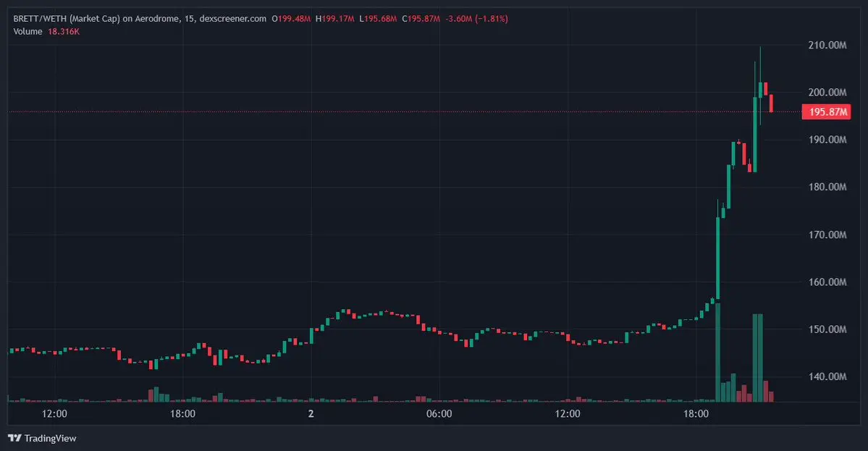The width and height of the screenshot is (868, 451).
Task: Click the last red candlestick on chart
Action: [771, 103]
